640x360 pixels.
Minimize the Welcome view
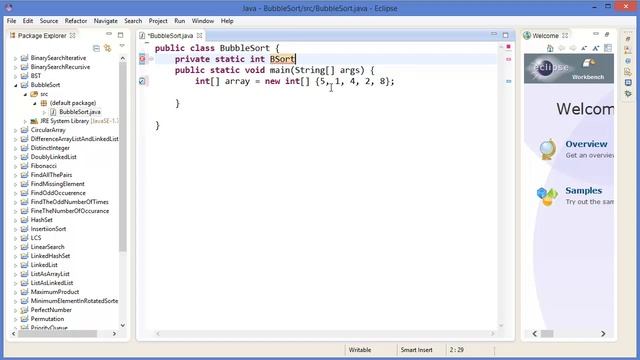(x=596, y=34)
